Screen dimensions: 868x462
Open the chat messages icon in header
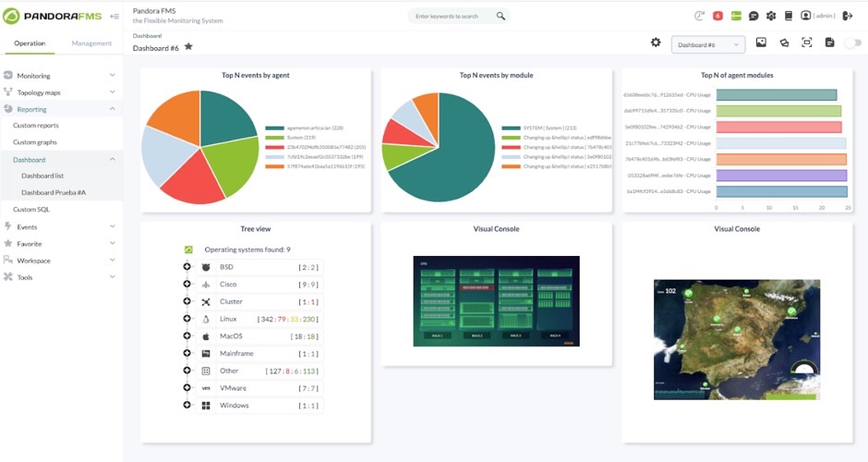click(x=753, y=16)
